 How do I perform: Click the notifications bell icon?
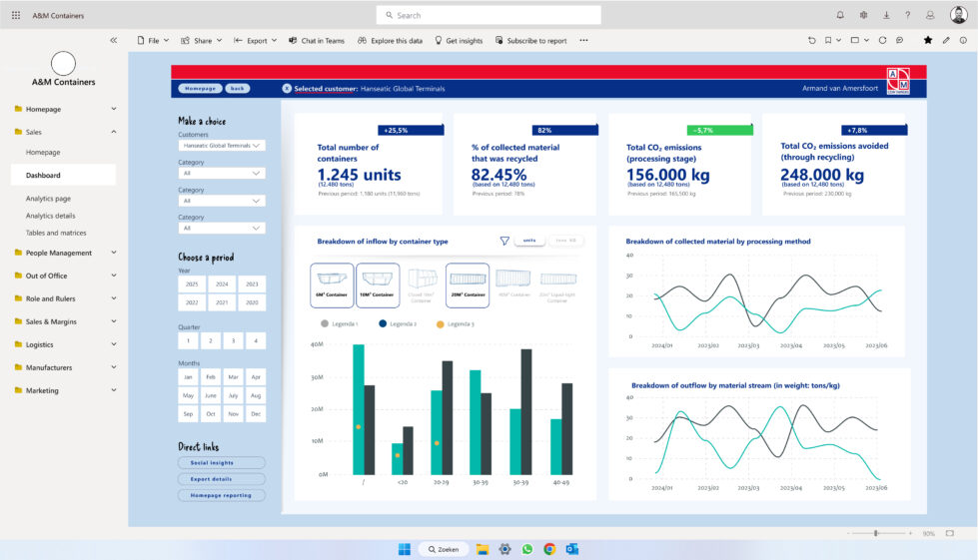coord(839,16)
